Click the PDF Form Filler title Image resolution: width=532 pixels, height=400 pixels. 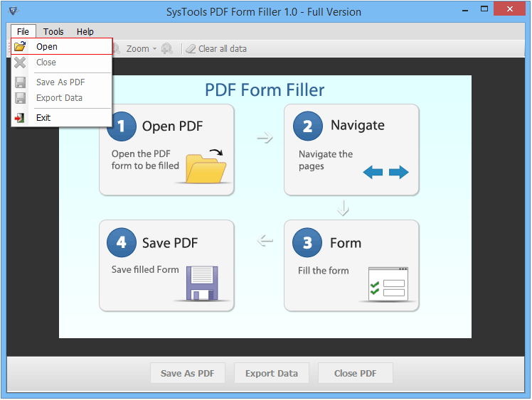pos(265,90)
